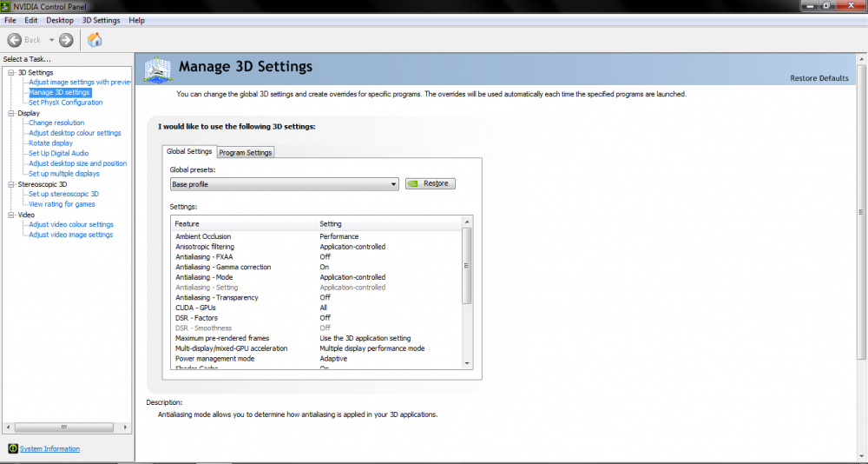The image size is (868, 464).
Task: Open Adjust video image settings
Action: pos(71,235)
